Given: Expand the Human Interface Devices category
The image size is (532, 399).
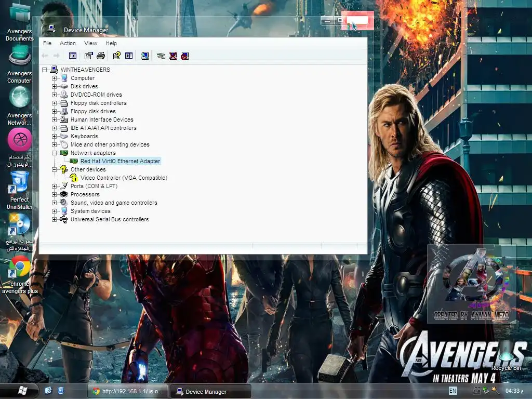Looking at the screenshot, I should [x=54, y=120].
